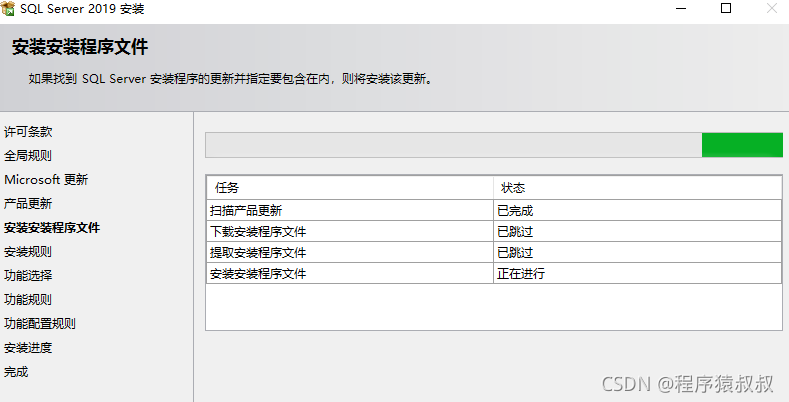The width and height of the screenshot is (789, 402).
Task: Maximize the SQL Server 2019 setup window
Action: coord(726,8)
